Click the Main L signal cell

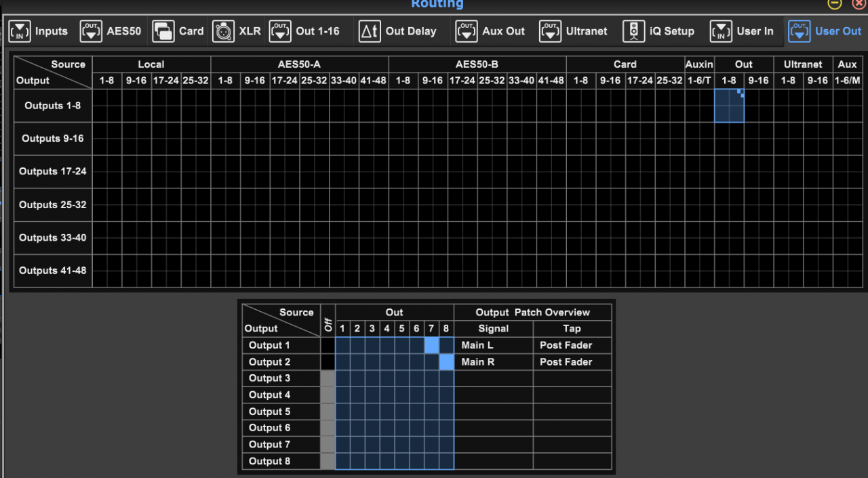[494, 345]
